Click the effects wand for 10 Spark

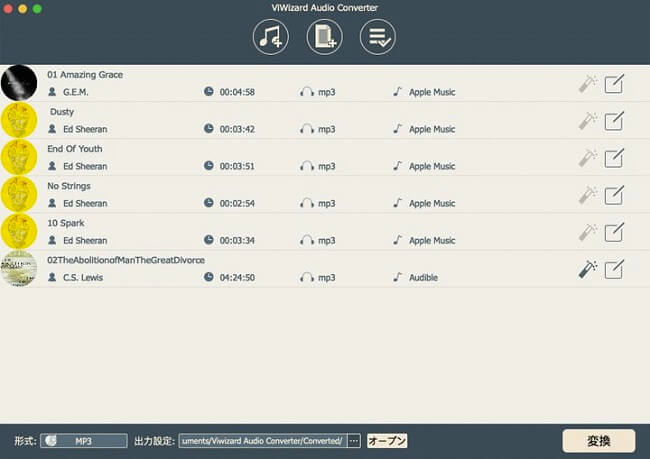click(588, 232)
